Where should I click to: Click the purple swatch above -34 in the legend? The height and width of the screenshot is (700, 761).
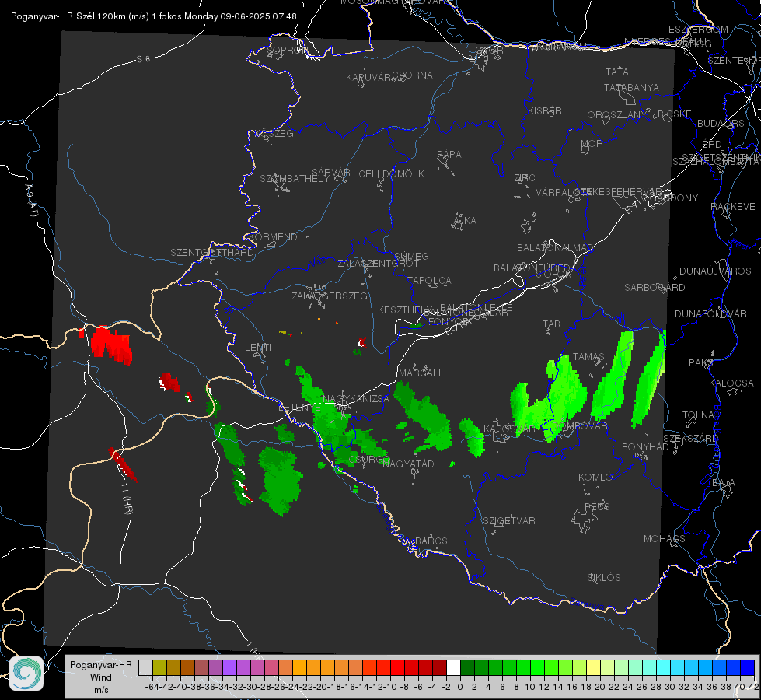pos(229,668)
